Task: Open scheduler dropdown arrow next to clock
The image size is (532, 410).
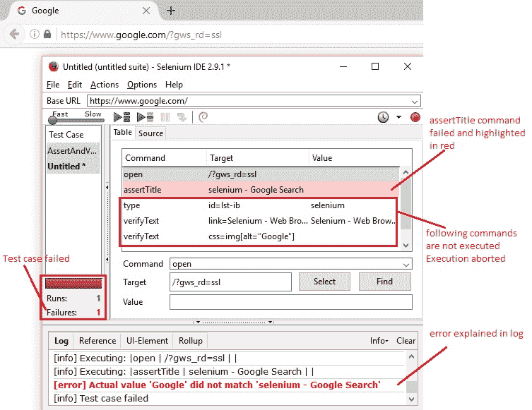Action: coord(398,117)
